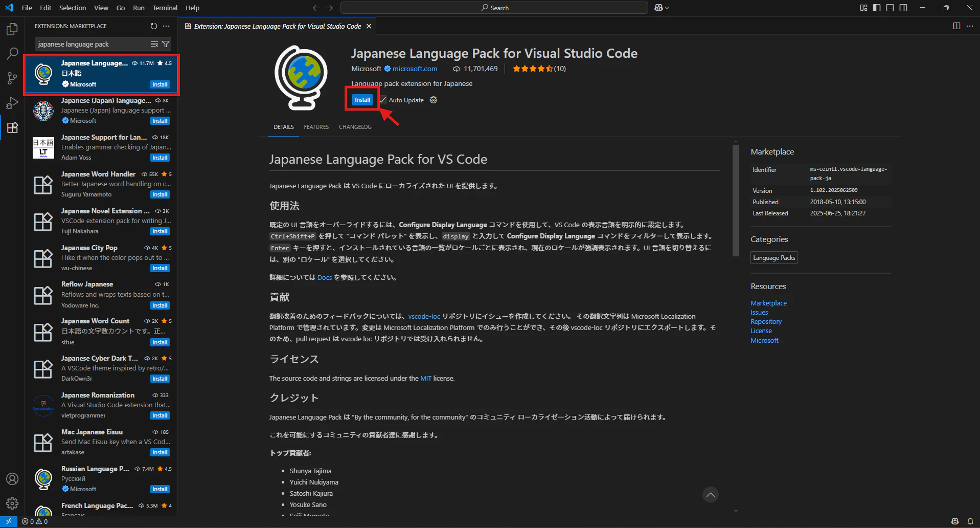Open remote window indicator in status bar
980x528 pixels.
pos(9,521)
